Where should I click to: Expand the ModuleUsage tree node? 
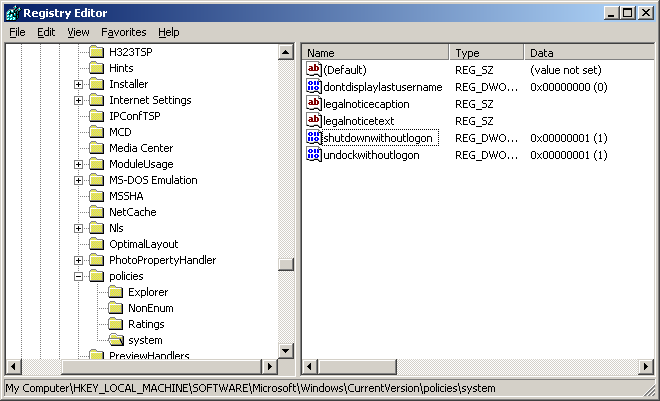78,164
